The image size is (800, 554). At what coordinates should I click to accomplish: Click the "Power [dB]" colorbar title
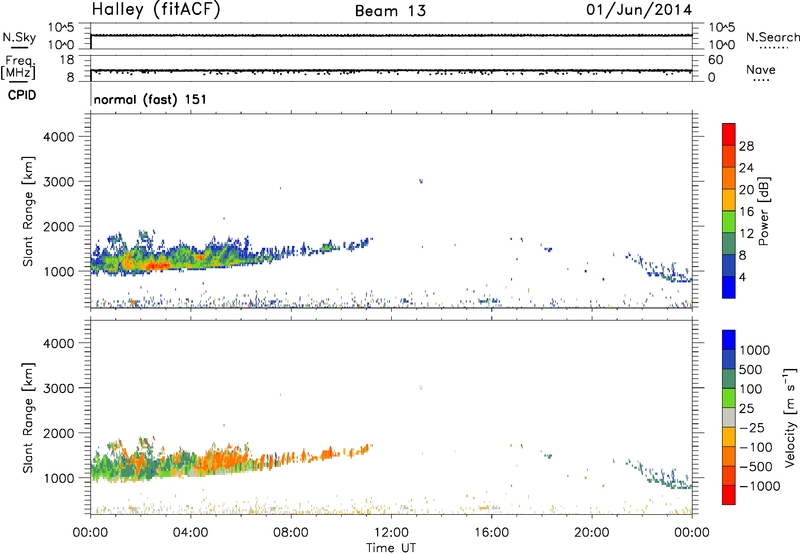[x=763, y=211]
